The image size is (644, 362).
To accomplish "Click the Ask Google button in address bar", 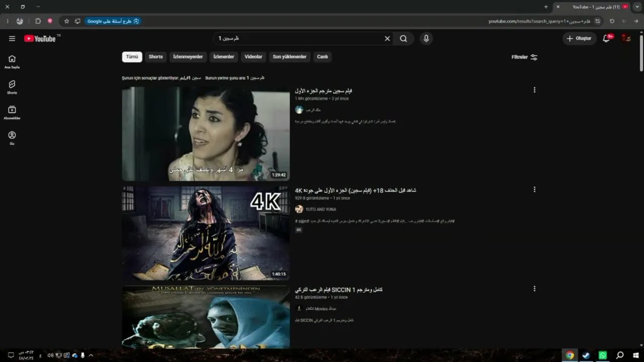I will click(113, 21).
